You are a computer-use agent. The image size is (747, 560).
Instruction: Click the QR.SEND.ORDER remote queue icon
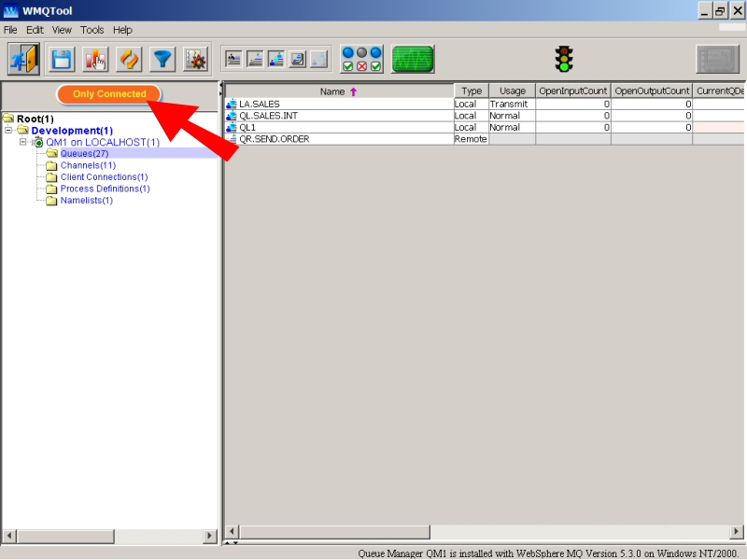pyautogui.click(x=232, y=139)
